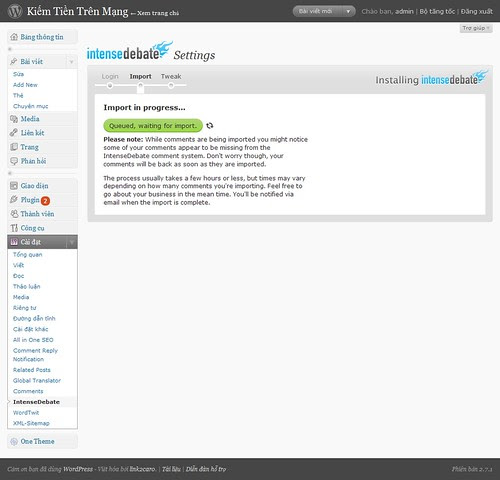Click the Login step progress dot

click(x=110, y=86)
